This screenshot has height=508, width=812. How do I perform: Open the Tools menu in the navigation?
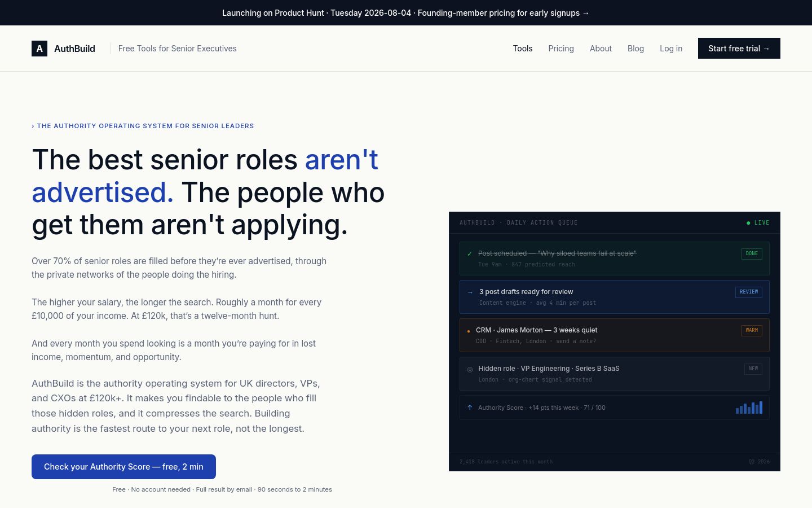coord(523,49)
